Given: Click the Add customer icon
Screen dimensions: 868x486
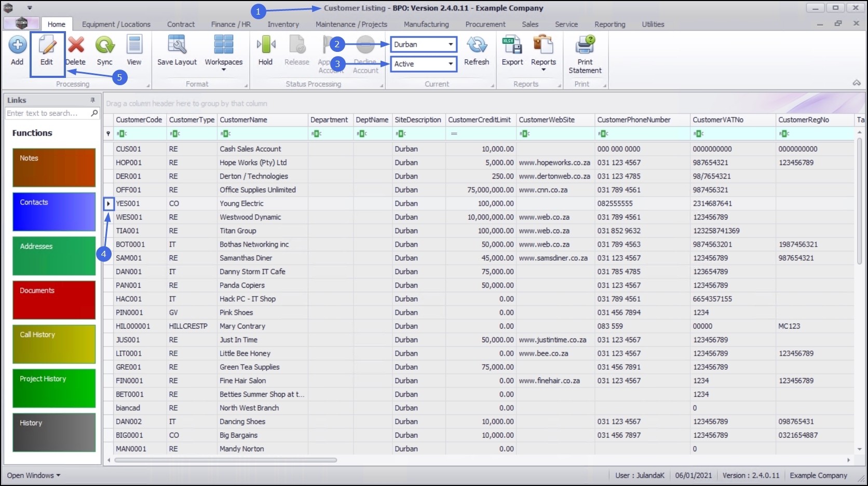Looking at the screenshot, I should pyautogui.click(x=17, y=45).
